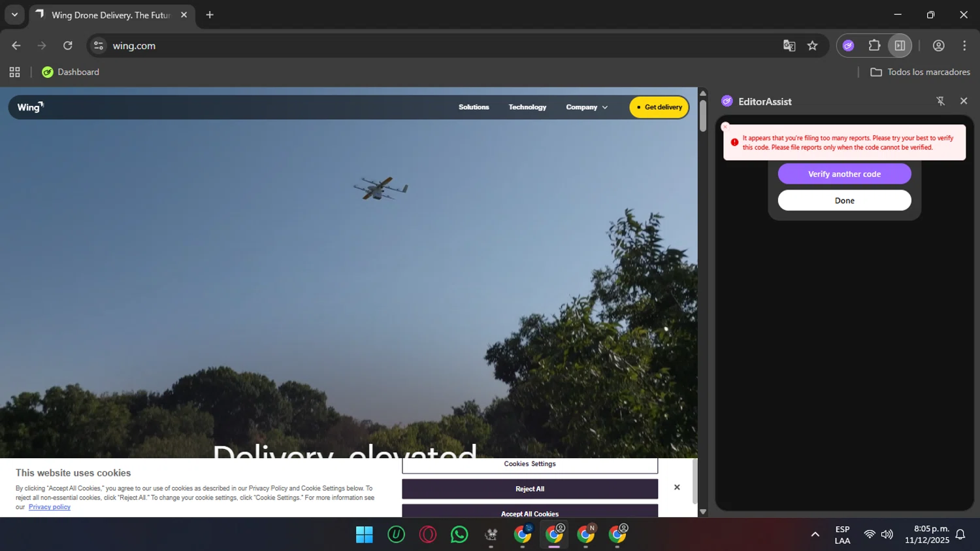
Task: Open the clock showing 8:05 p.m.
Action: 927,535
